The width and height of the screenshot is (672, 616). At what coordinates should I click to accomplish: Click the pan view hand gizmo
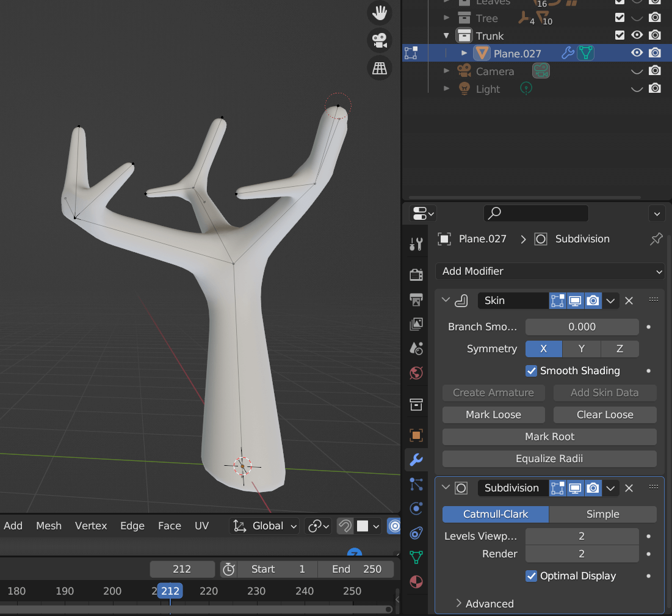[379, 12]
